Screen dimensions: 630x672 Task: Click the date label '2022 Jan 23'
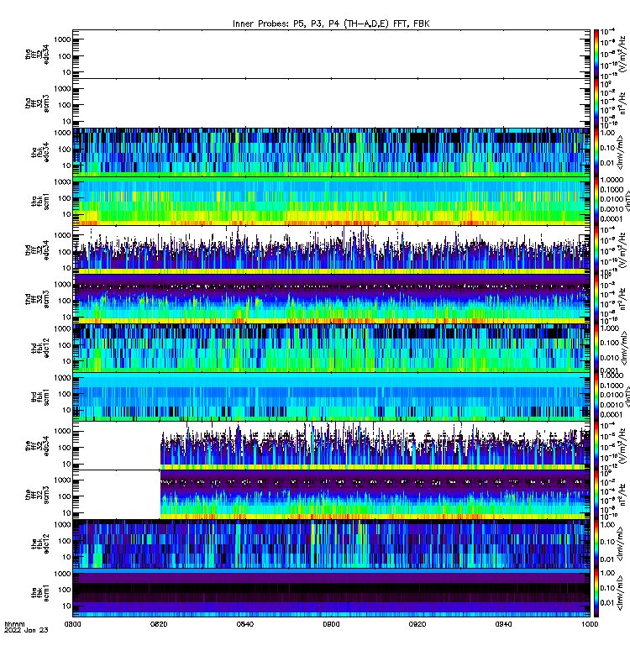click(x=26, y=630)
